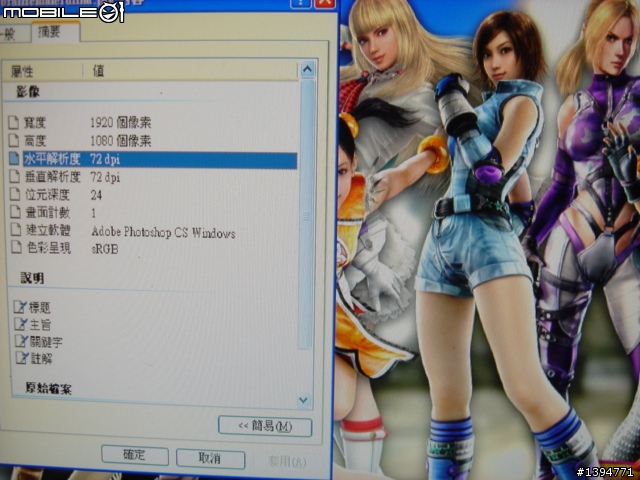Image resolution: width=640 pixels, height=480 pixels.
Task: Click the edit icon beside 關鍵字
Action: pos(22,341)
